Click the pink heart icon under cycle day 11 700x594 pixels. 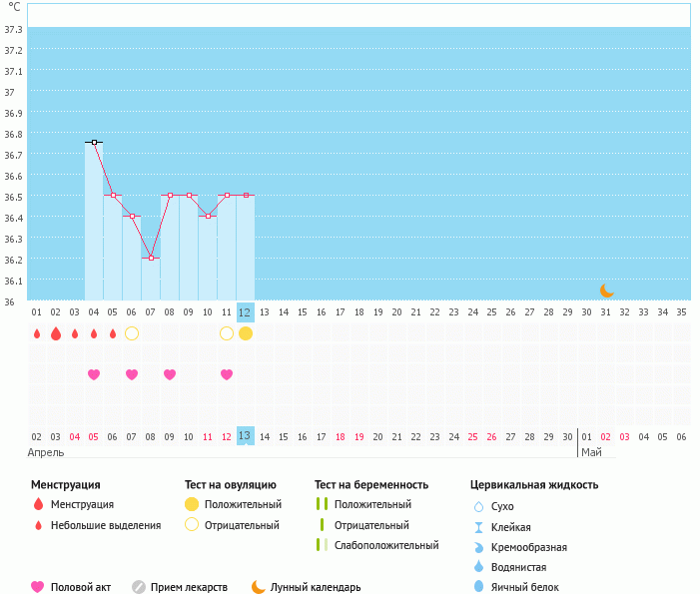point(227,374)
